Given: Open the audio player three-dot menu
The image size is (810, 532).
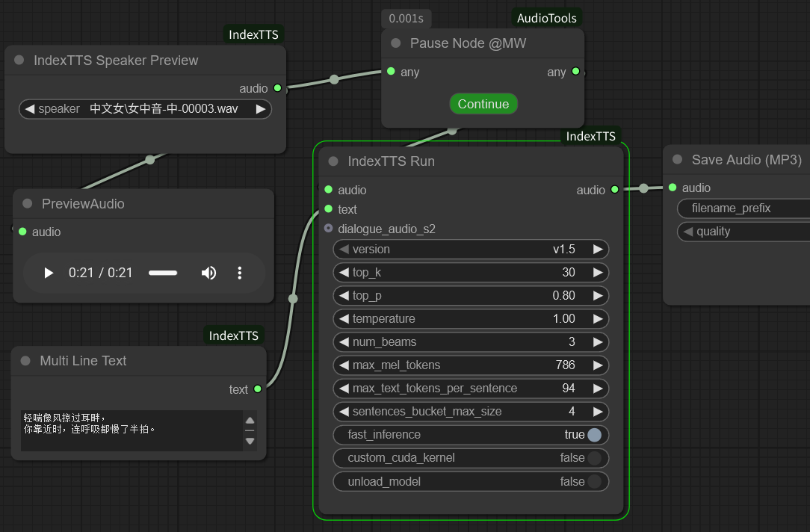Looking at the screenshot, I should tap(240, 273).
